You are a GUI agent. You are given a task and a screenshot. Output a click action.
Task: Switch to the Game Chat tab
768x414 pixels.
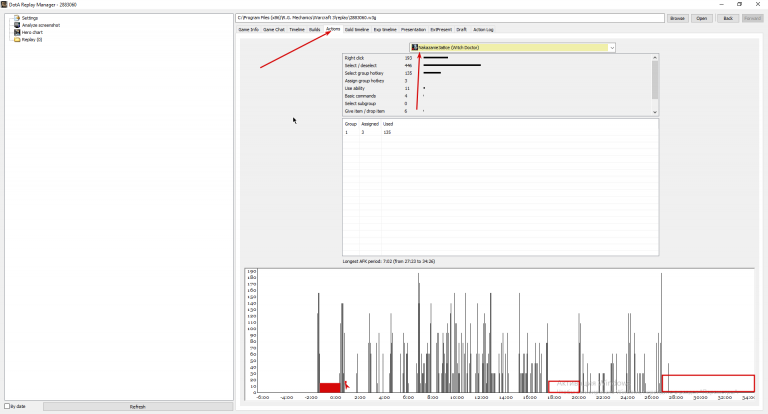click(274, 29)
